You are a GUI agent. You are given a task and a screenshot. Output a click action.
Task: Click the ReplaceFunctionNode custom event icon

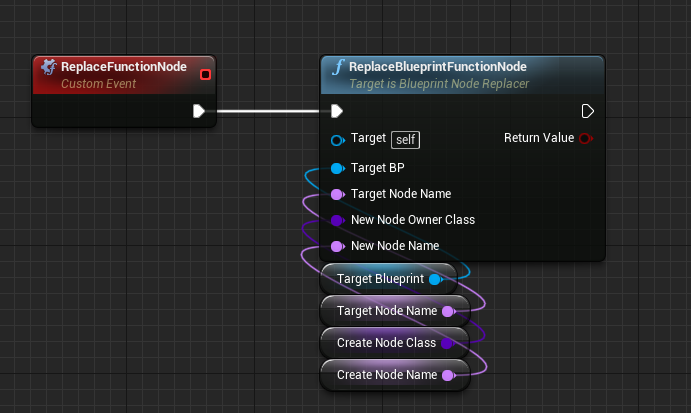tap(49, 67)
